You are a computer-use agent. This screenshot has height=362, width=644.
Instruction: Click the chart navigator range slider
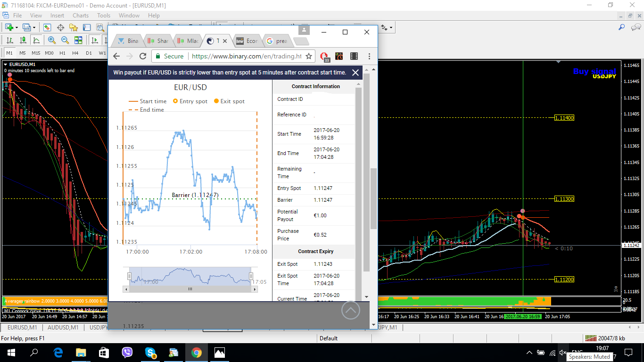190,276
